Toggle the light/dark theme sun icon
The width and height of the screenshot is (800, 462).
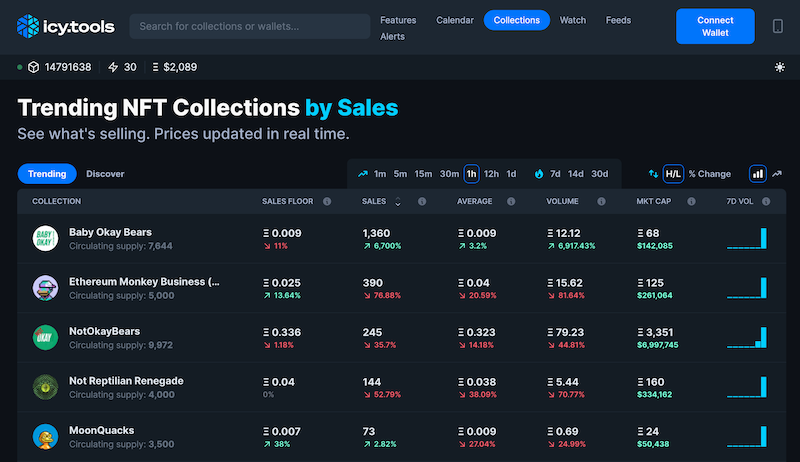pos(779,67)
